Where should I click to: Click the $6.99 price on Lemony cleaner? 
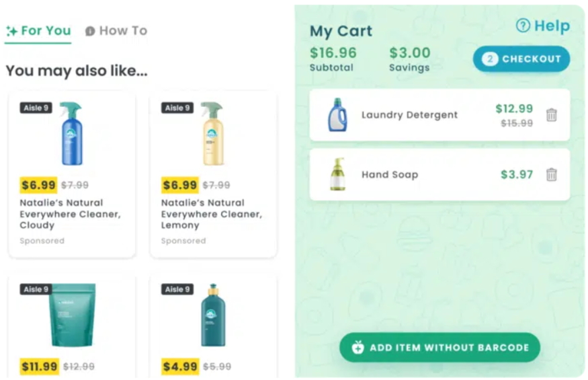pos(180,185)
